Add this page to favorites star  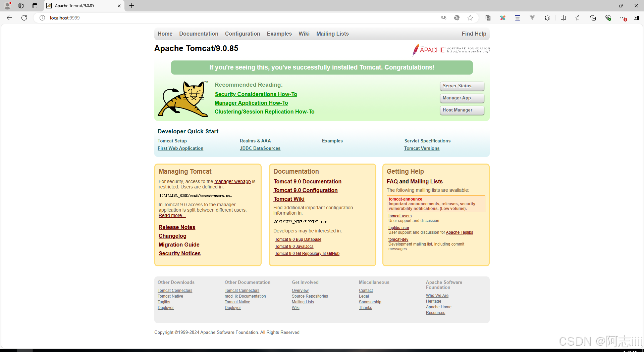(x=470, y=18)
